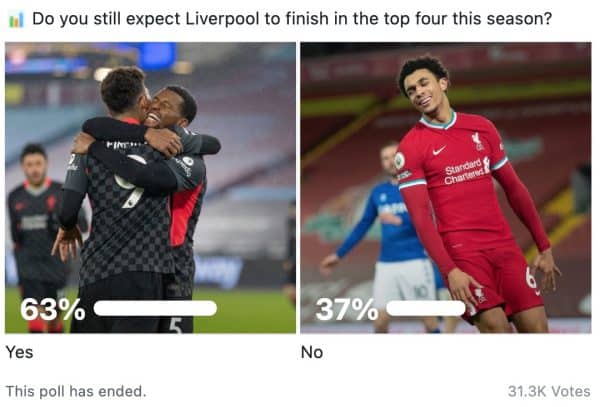The width and height of the screenshot is (600, 407).
Task: Click the white progress bar beside 37%
Action: coord(426,308)
